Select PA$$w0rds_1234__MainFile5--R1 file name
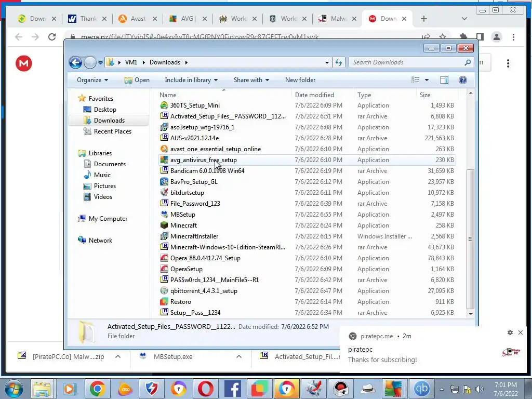This screenshot has height=399, width=532. click(x=215, y=280)
